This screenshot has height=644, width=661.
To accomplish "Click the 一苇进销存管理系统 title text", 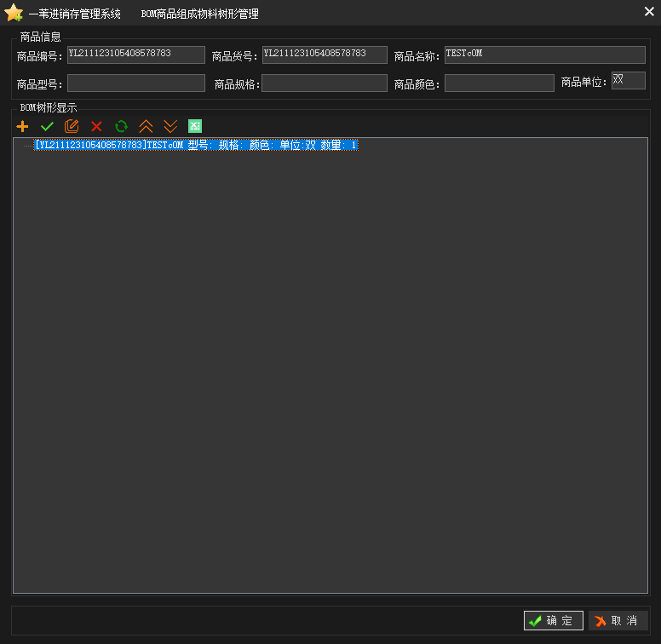I will tap(75, 14).
